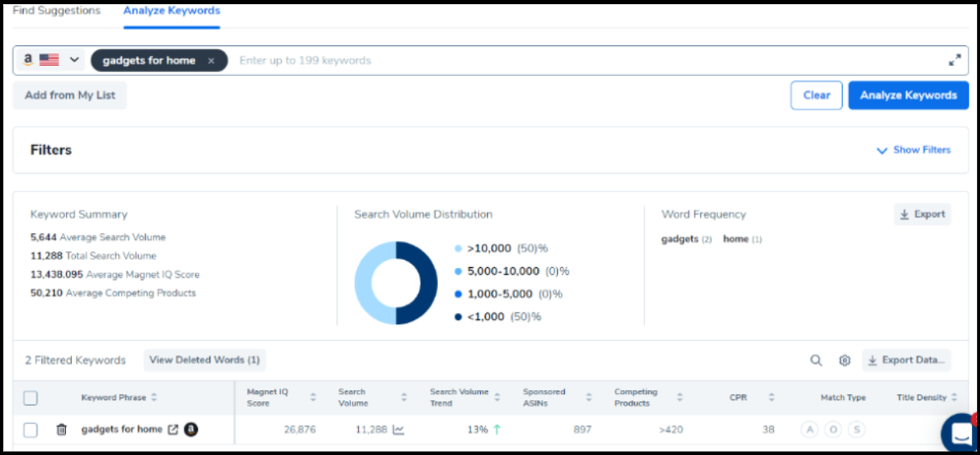Remove the gadgets for home keyword tag
Screen dimensions: 980x455
coord(212,61)
